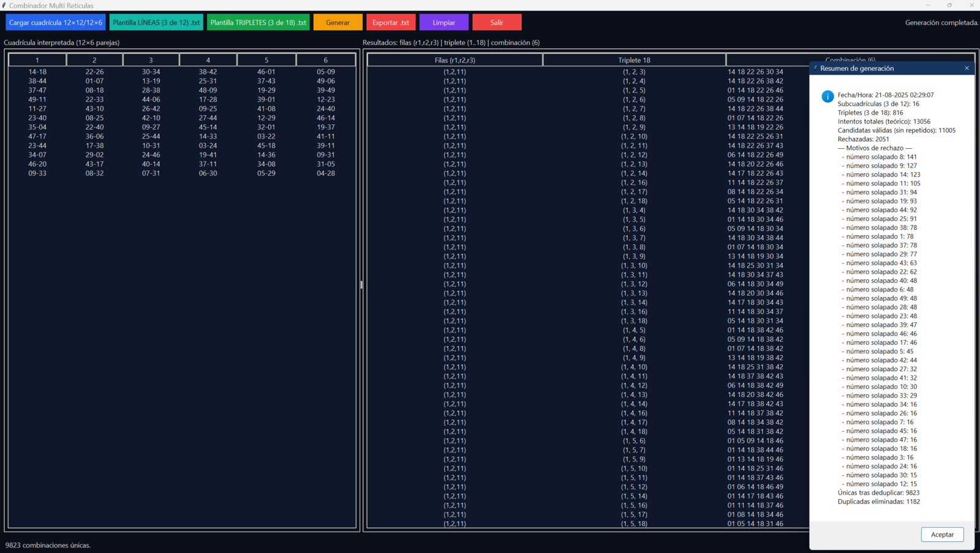980x553 pixels.
Task: Click the Triplete 18 column header
Action: click(635, 60)
